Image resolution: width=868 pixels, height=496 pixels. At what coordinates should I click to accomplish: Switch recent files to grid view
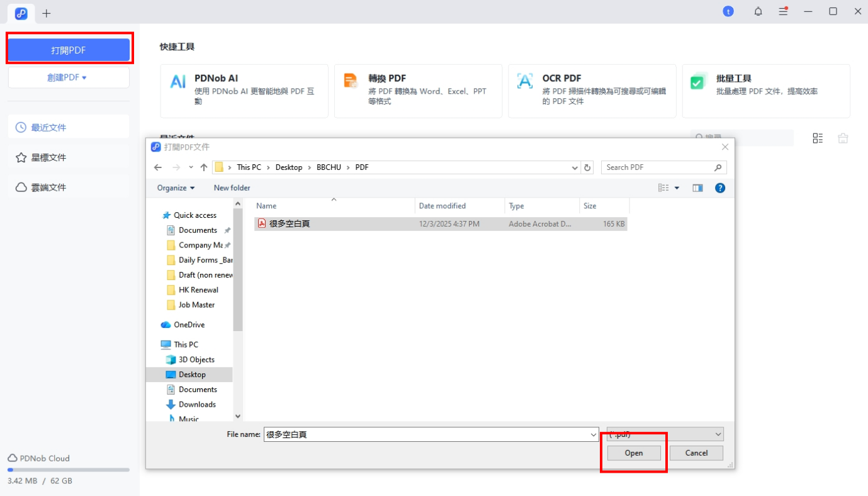click(x=818, y=138)
